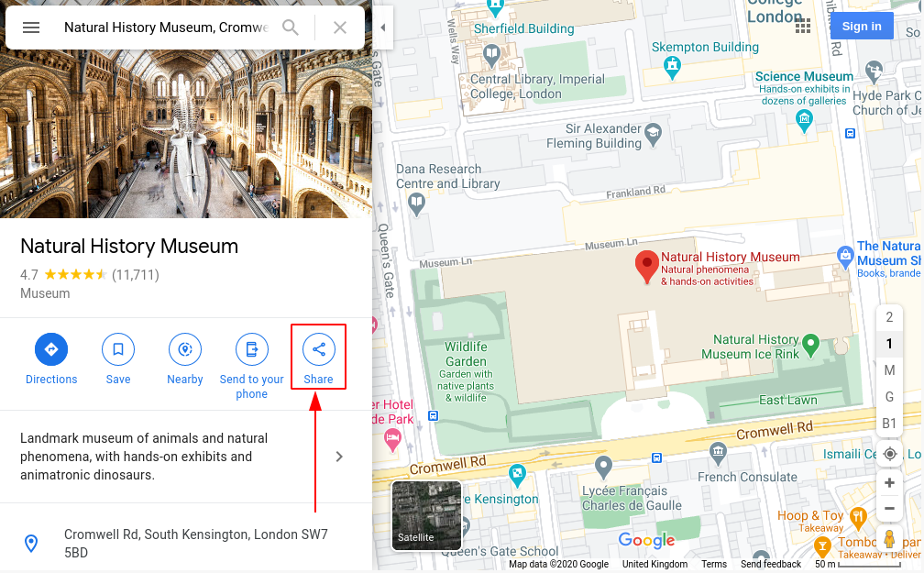Clear the search with the X icon
Image resolution: width=924 pixels, height=573 pixels.
point(340,28)
